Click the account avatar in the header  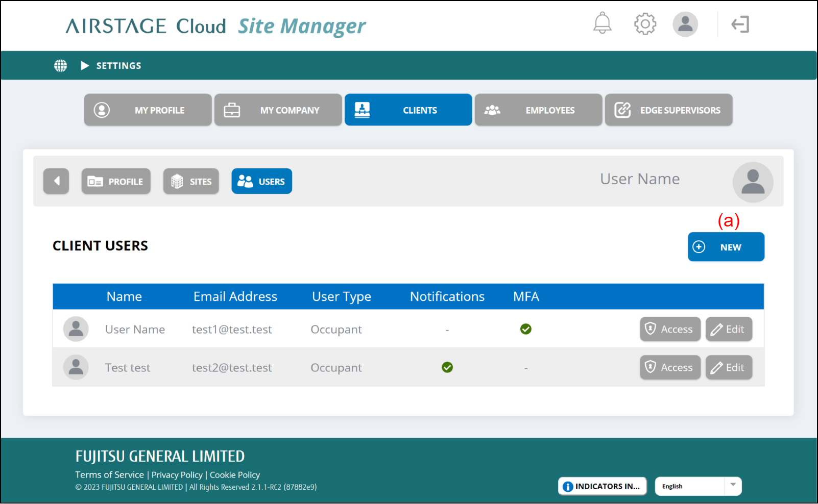pyautogui.click(x=685, y=24)
